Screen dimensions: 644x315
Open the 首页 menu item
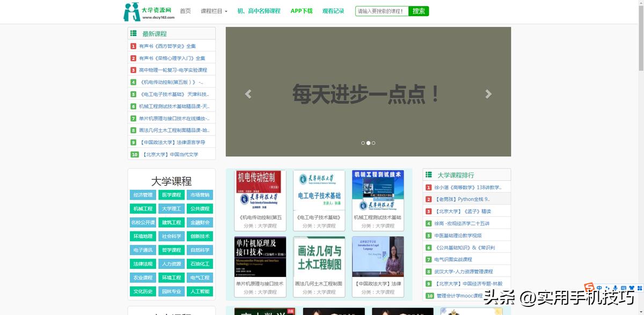pos(185,11)
